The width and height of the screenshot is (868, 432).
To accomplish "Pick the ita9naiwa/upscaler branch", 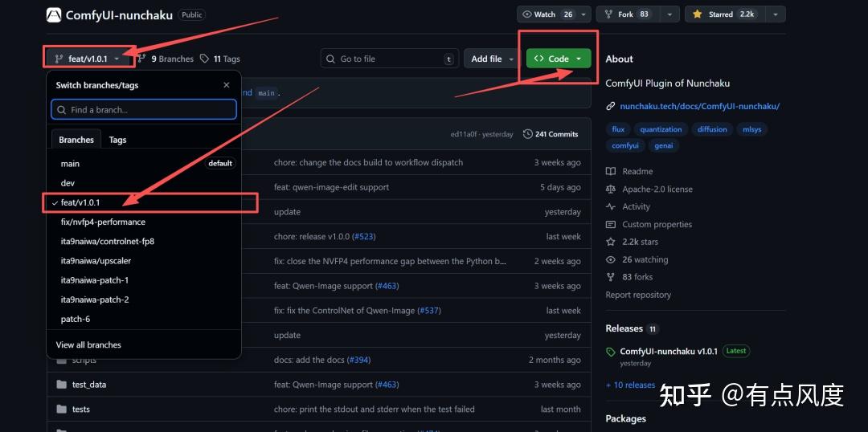I will pos(144,260).
